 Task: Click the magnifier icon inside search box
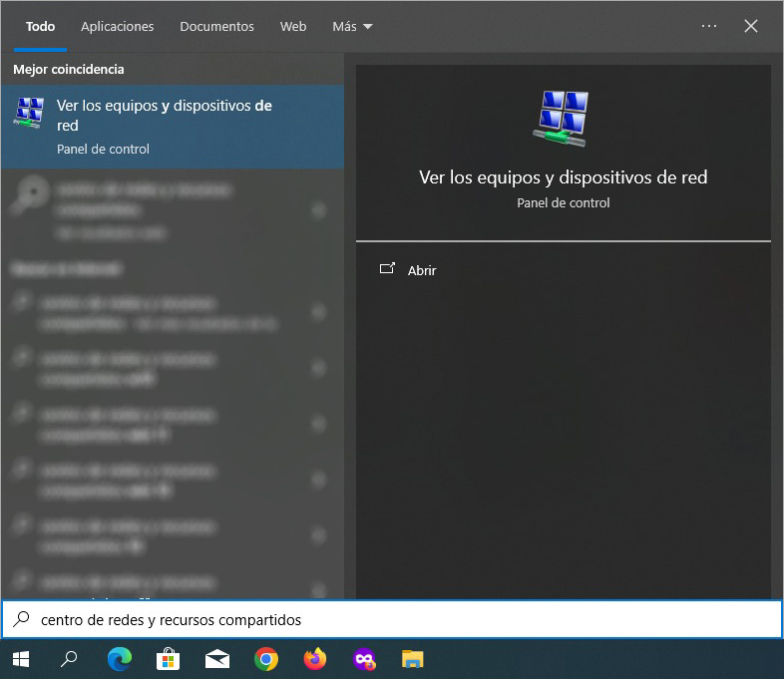(x=21, y=620)
